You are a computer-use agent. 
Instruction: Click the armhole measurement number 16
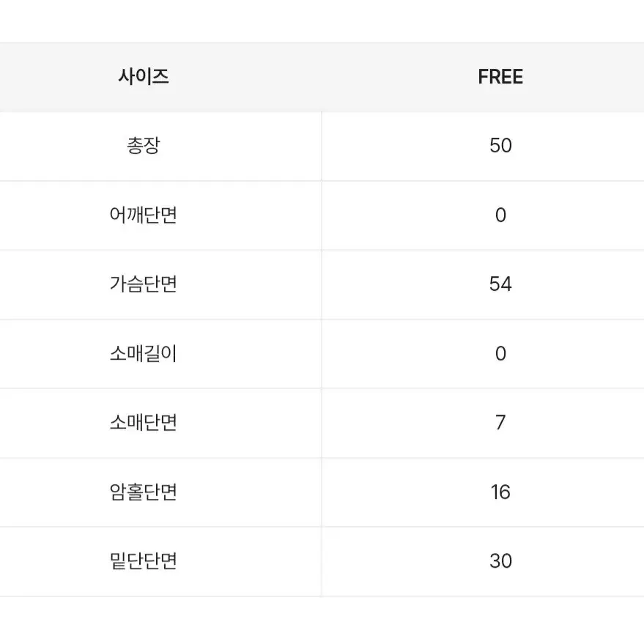click(x=500, y=492)
